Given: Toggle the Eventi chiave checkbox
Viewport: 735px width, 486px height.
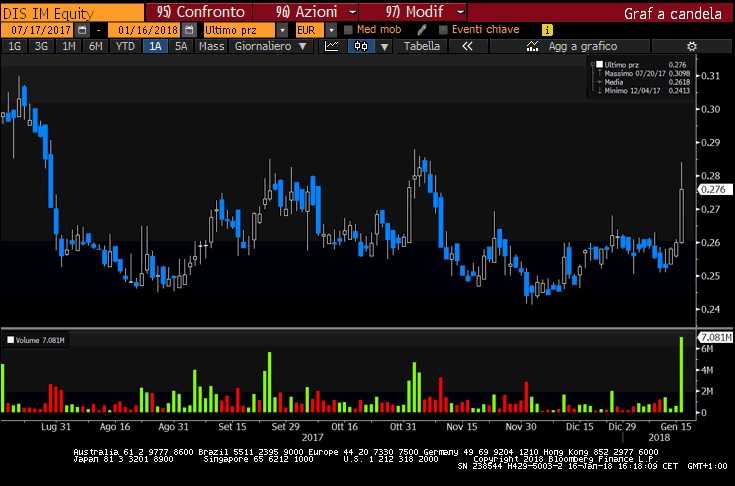Looking at the screenshot, I should click(x=443, y=30).
